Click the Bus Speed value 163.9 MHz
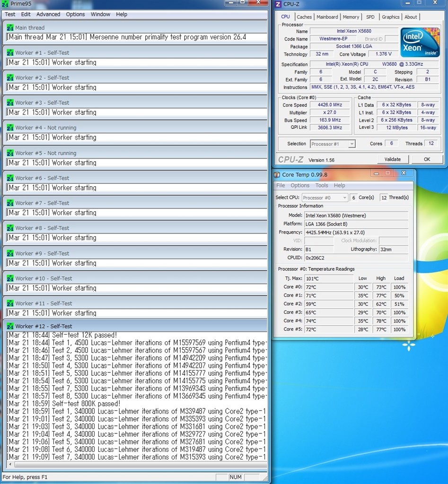This screenshot has width=448, height=484. pos(330,120)
